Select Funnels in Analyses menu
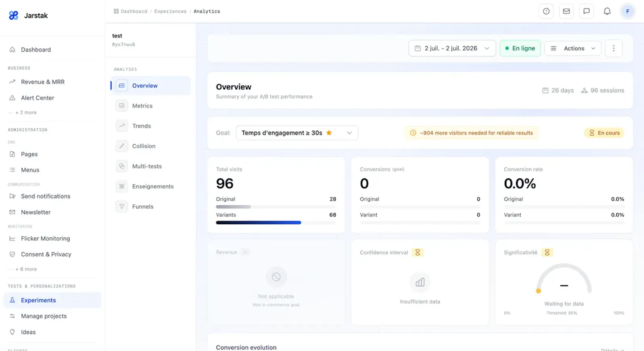644x351 pixels. (151, 206)
